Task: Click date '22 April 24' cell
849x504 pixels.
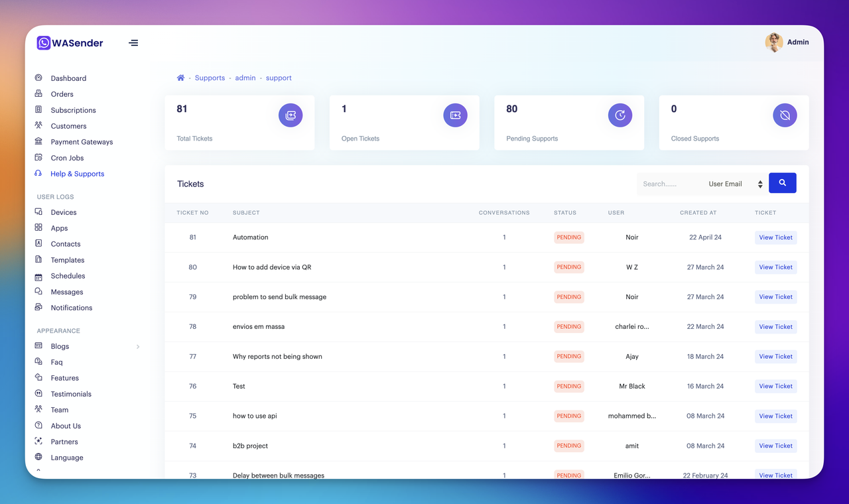Action: pyautogui.click(x=705, y=237)
